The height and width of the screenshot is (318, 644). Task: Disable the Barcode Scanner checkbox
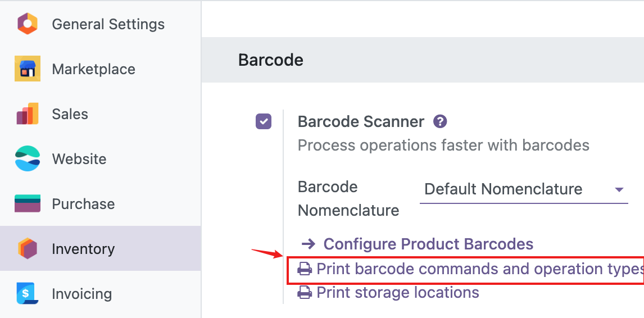pyautogui.click(x=264, y=121)
